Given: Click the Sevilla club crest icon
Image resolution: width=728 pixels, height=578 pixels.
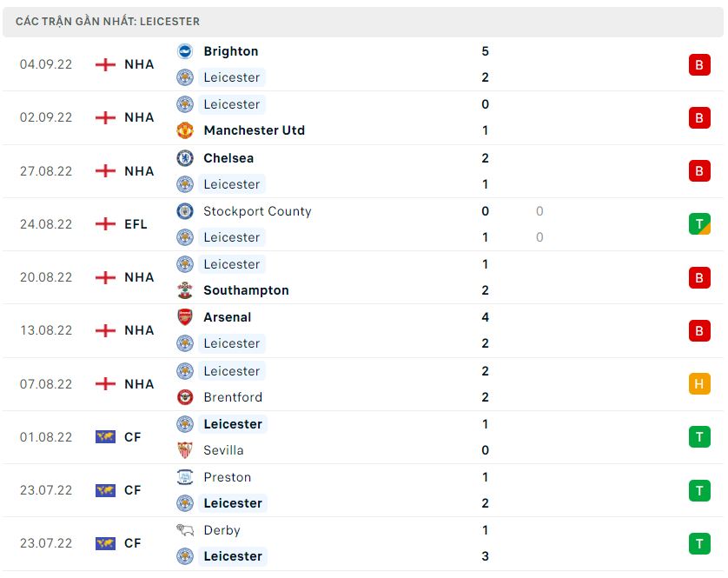Looking at the screenshot, I should point(185,450).
